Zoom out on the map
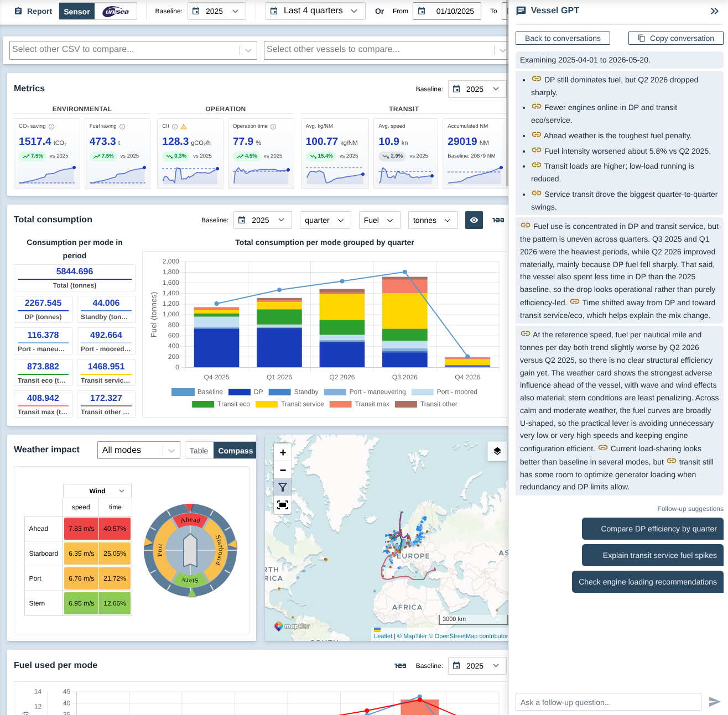 point(283,470)
